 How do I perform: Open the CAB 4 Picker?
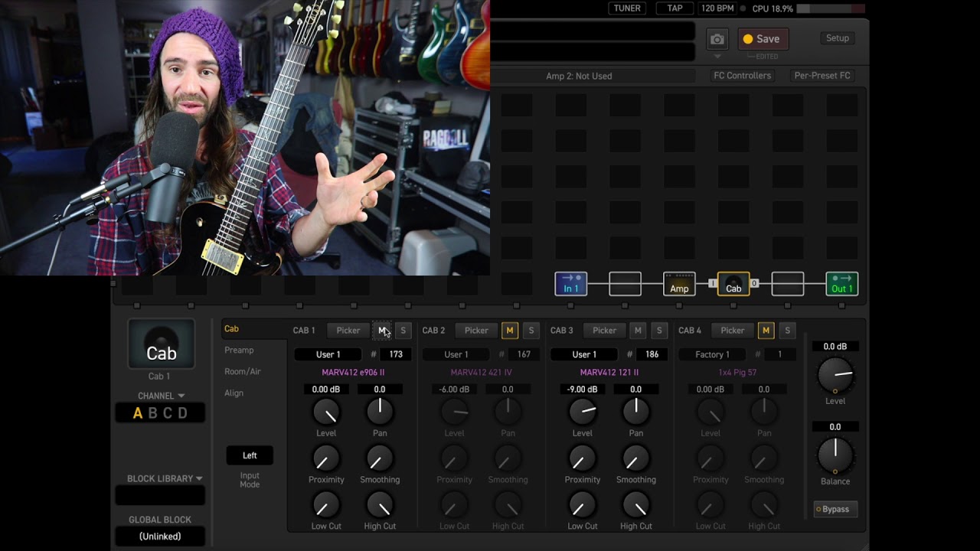coord(732,331)
